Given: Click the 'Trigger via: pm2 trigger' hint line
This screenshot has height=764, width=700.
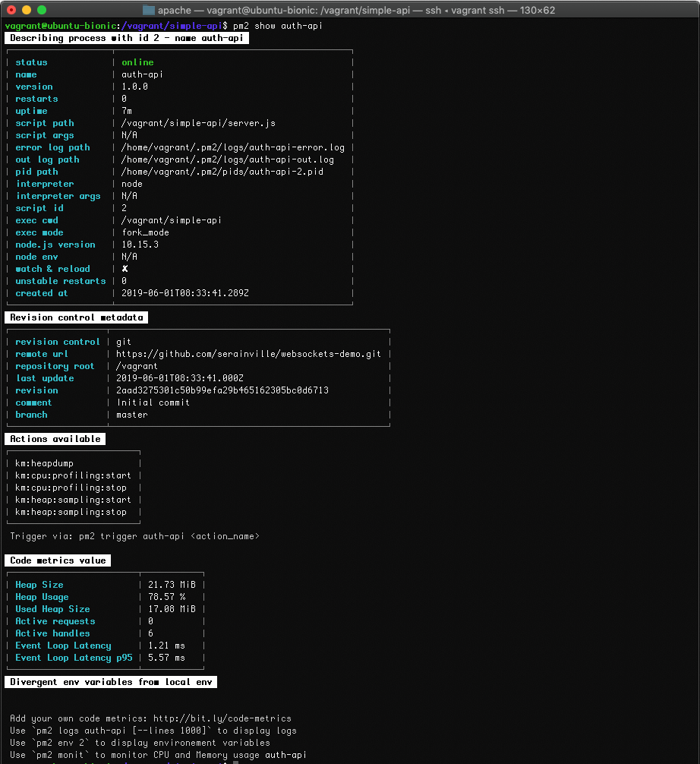Looking at the screenshot, I should tap(134, 536).
